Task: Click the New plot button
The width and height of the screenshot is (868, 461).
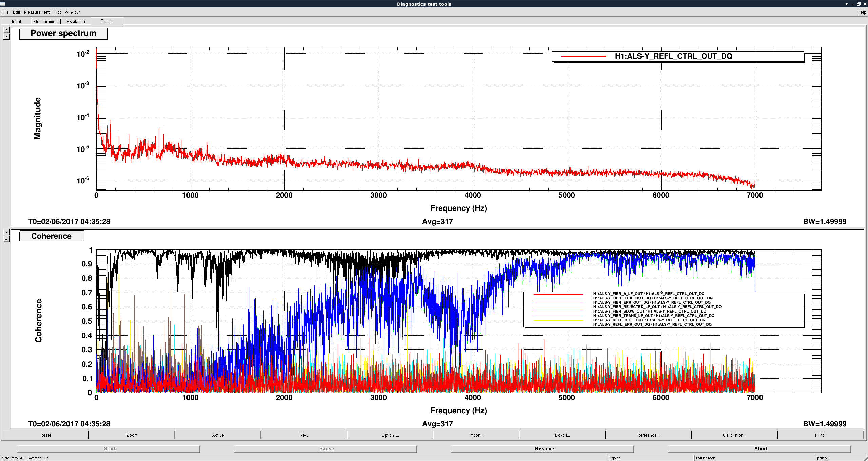Action: [x=304, y=435]
